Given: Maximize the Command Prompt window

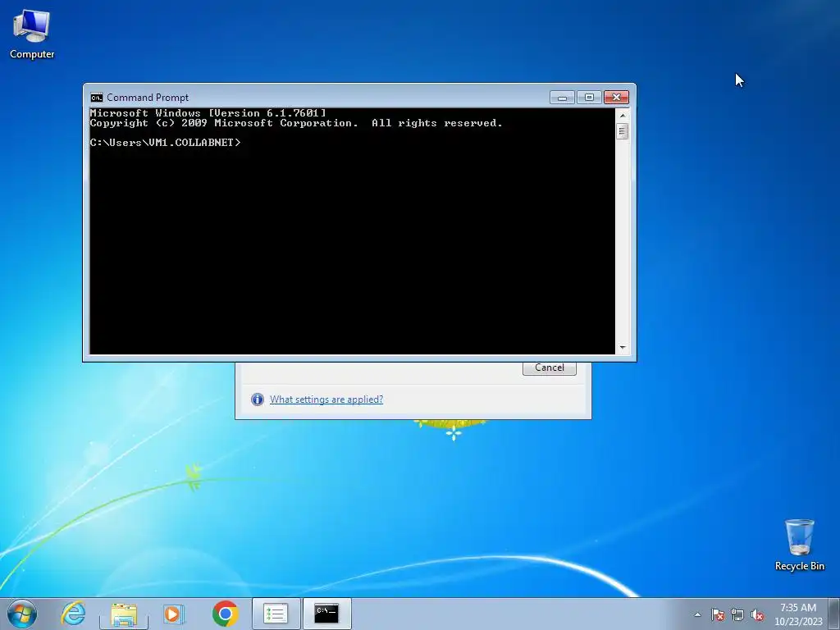Looking at the screenshot, I should click(589, 98).
